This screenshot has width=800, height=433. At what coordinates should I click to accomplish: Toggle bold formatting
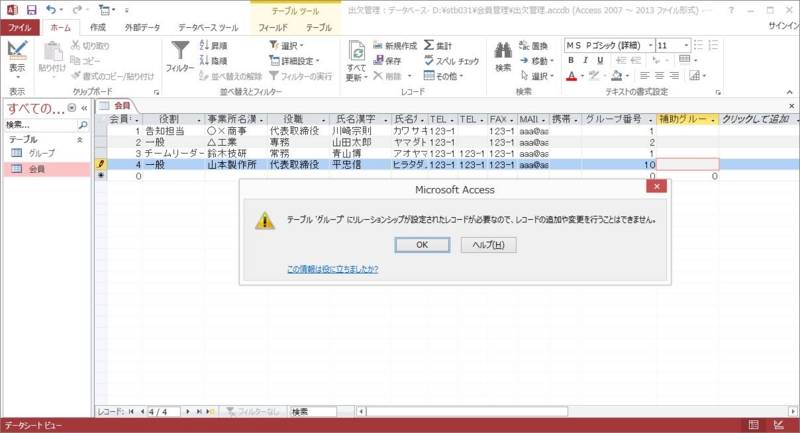pos(571,61)
